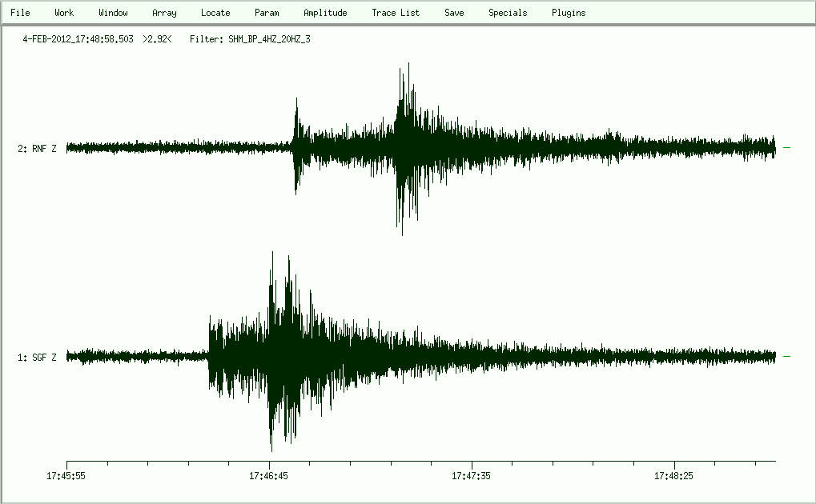Click the 17:46:45 time axis label
Image resolution: width=816 pixels, height=504 pixels.
point(269,476)
